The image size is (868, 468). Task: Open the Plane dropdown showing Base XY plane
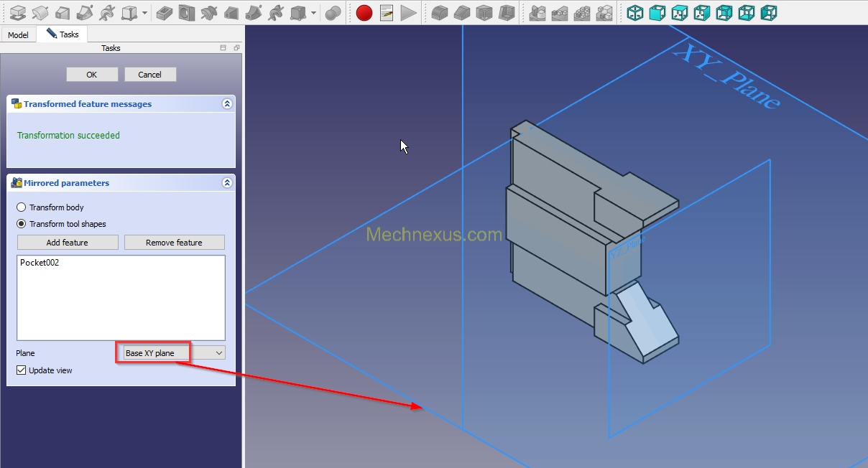coord(172,353)
